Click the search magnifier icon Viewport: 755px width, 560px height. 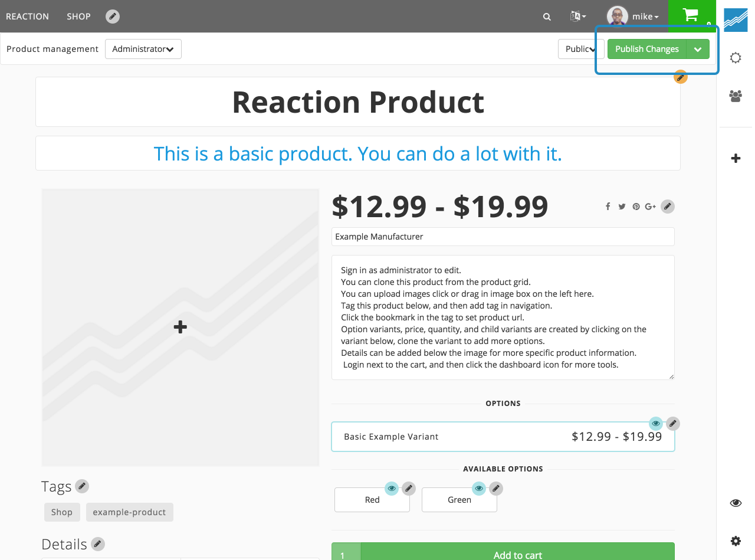coord(547,17)
